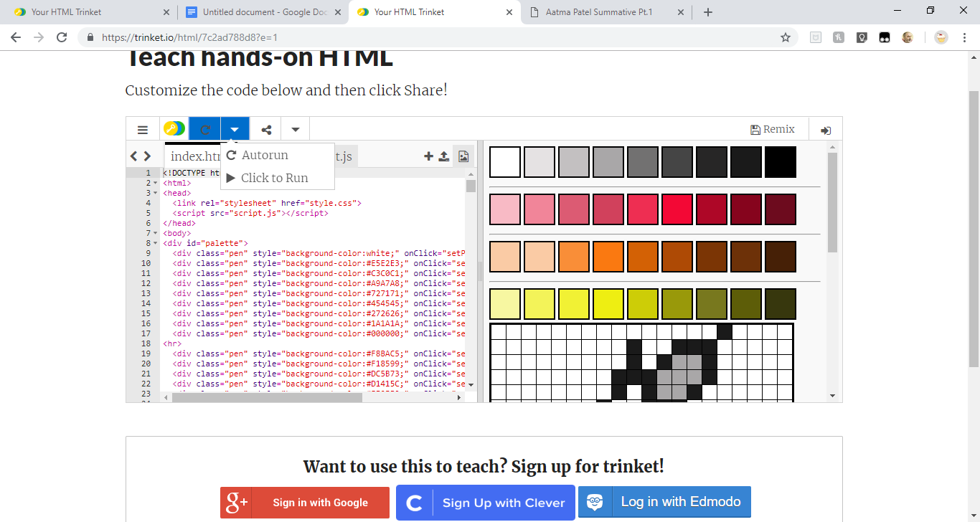
Task: Open the Chrome three-dot menu
Action: 965,37
